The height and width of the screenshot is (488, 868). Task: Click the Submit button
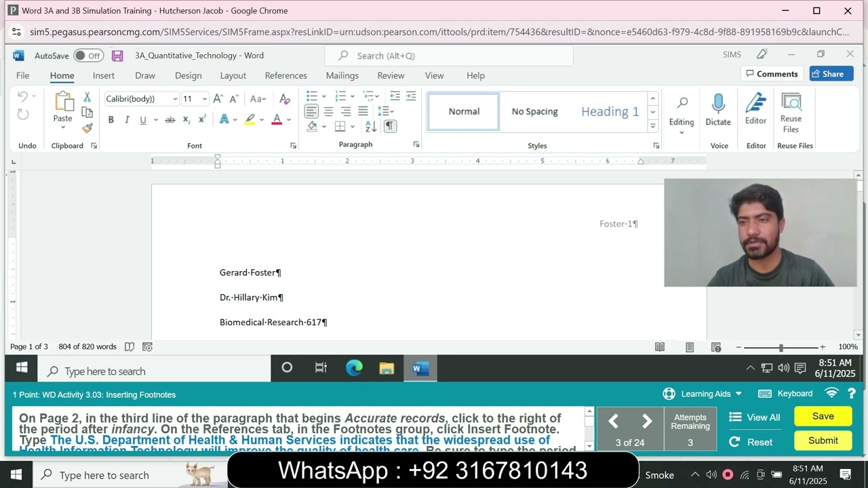823,441
